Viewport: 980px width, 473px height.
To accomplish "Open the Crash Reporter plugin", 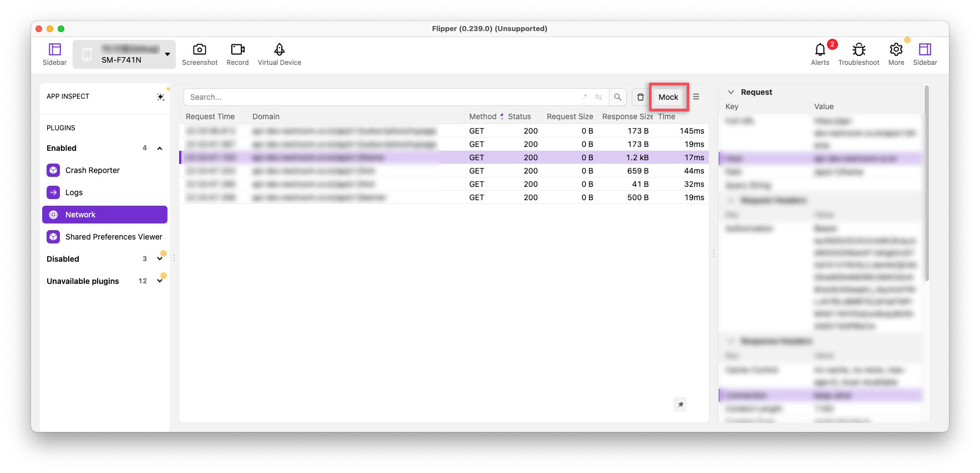I will point(105,170).
